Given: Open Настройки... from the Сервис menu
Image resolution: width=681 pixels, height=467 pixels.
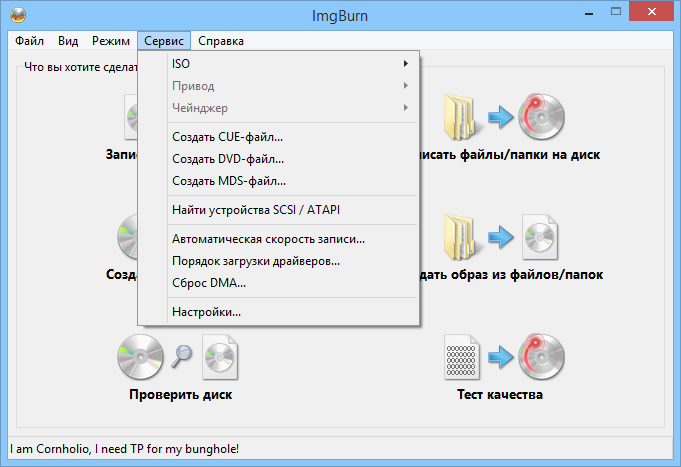Looking at the screenshot, I should coord(278,312).
